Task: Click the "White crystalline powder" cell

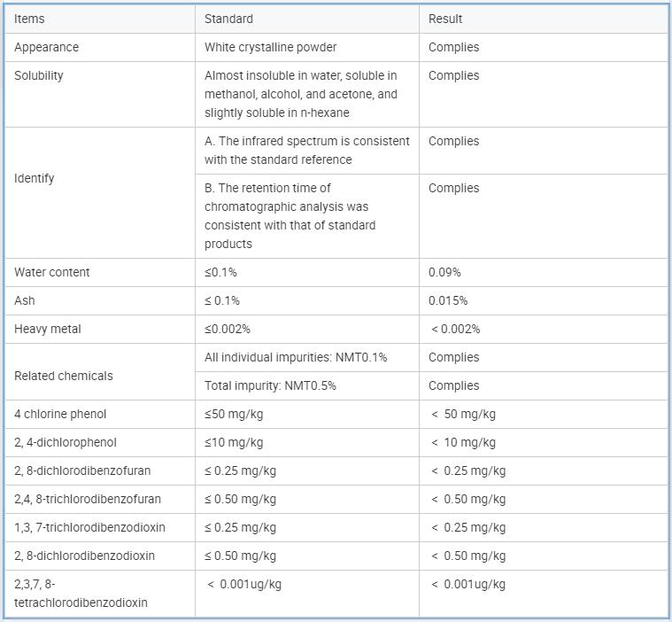Action: pos(270,47)
